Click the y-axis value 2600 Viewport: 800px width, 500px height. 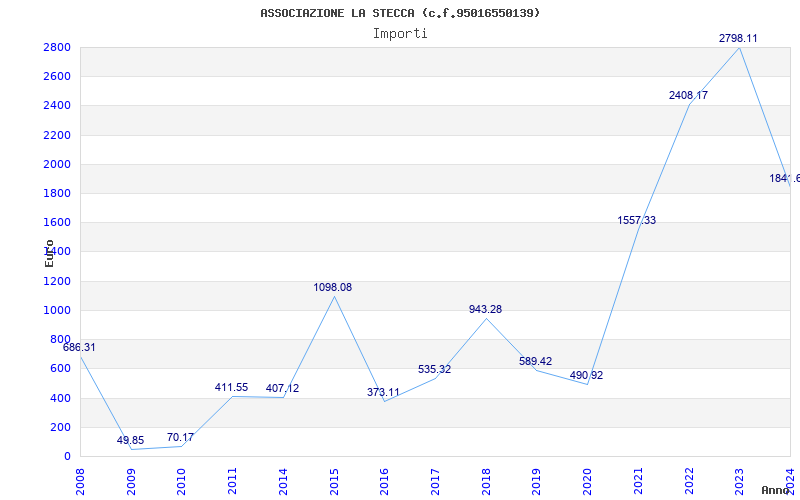click(x=58, y=77)
